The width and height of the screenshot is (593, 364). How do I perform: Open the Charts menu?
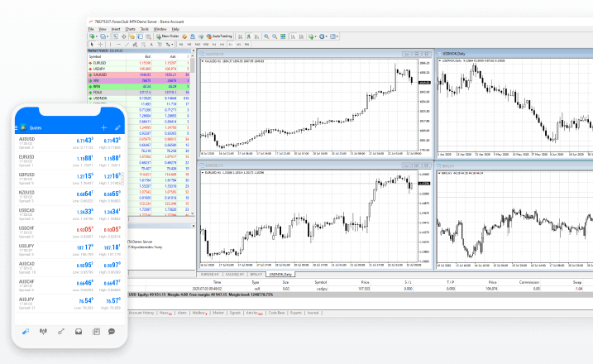coord(130,29)
